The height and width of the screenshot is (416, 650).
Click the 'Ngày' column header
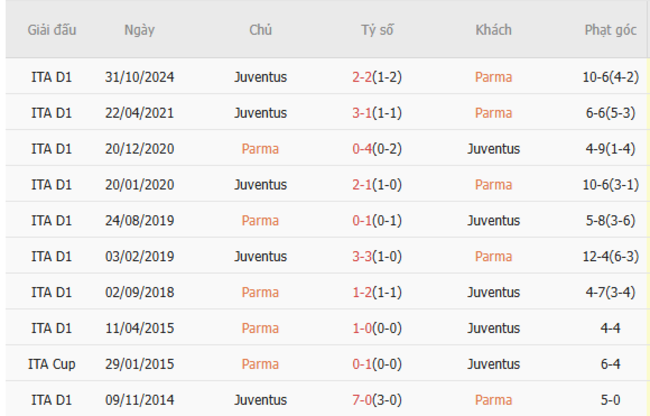coord(139,30)
